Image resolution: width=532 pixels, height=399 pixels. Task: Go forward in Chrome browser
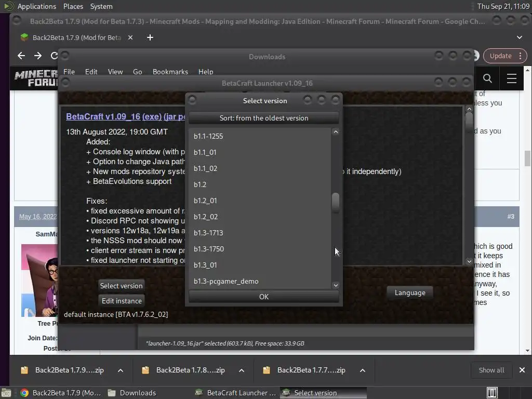pos(37,56)
